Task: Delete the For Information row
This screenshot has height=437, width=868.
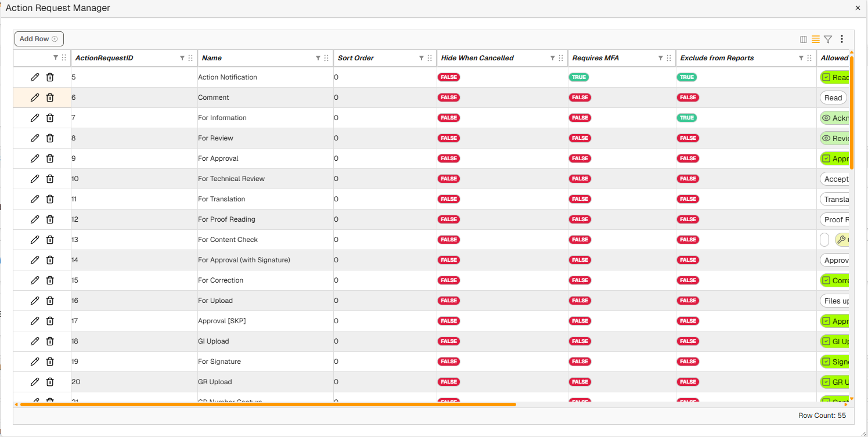Action: click(50, 118)
